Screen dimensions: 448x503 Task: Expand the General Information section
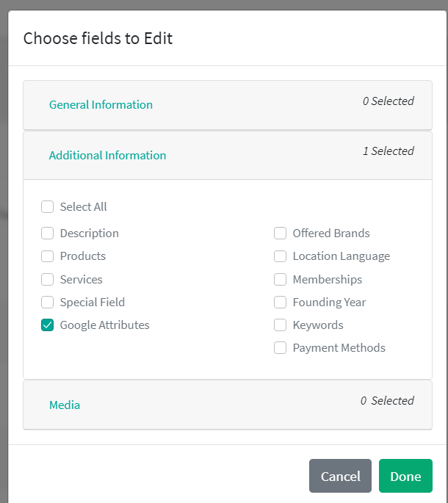pyautogui.click(x=101, y=105)
